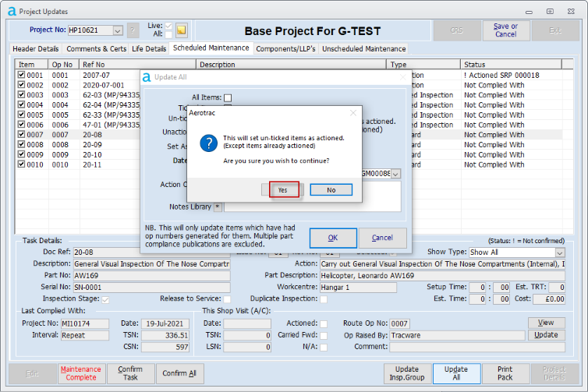Choose No in the Aerotrac dialog
Screen dimensions: 588x392
click(331, 190)
